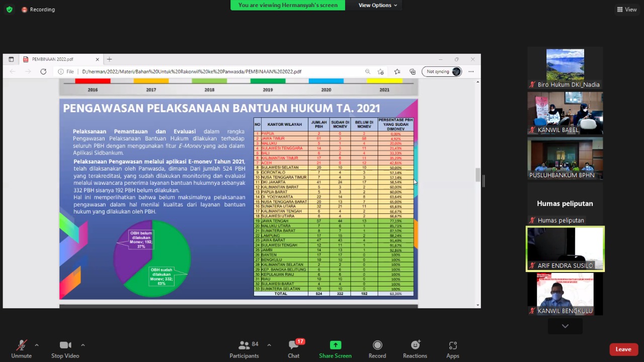Open new browser tab with plus button
This screenshot has height=362, width=644.
coord(109,59)
